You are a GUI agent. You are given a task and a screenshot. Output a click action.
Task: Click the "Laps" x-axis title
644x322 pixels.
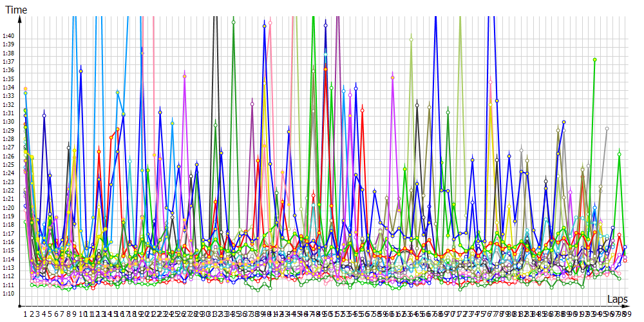pyautogui.click(x=618, y=299)
